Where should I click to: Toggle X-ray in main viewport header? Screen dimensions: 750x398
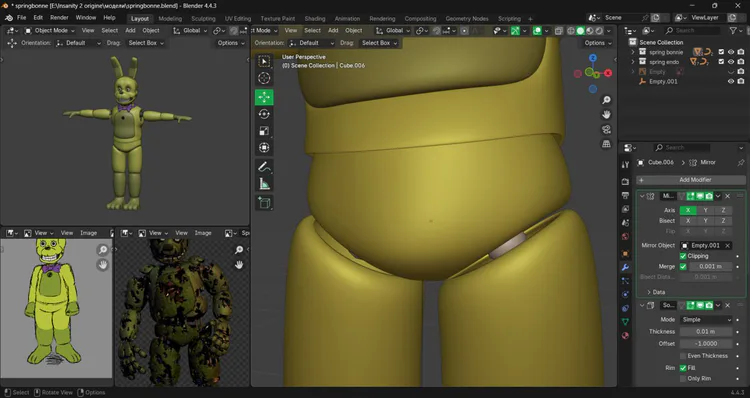558,31
